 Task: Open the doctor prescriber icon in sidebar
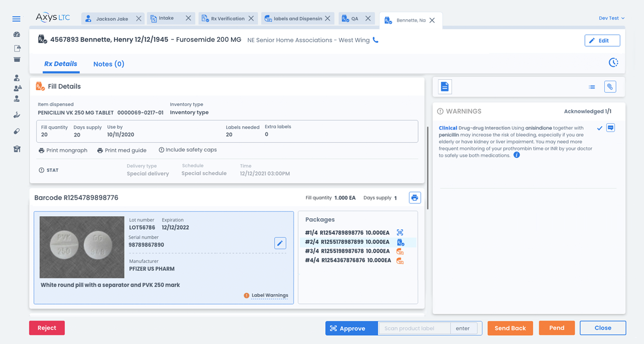pos(17,99)
